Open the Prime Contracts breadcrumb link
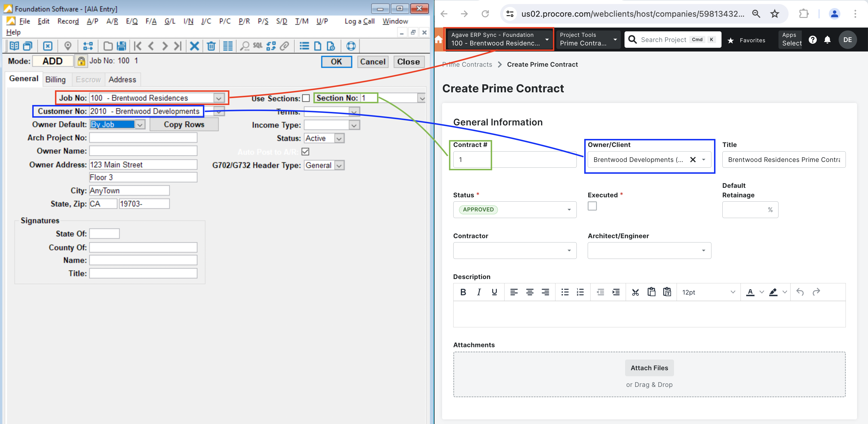This screenshot has width=868, height=424. (467, 64)
